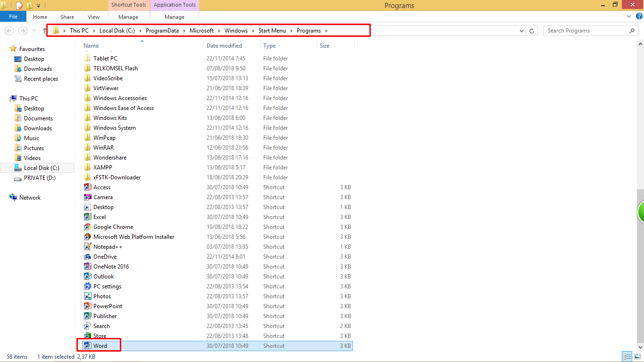Image resolution: width=644 pixels, height=362 pixels.
Task: Jump to Windows in the address breadcrumb
Action: (x=236, y=31)
